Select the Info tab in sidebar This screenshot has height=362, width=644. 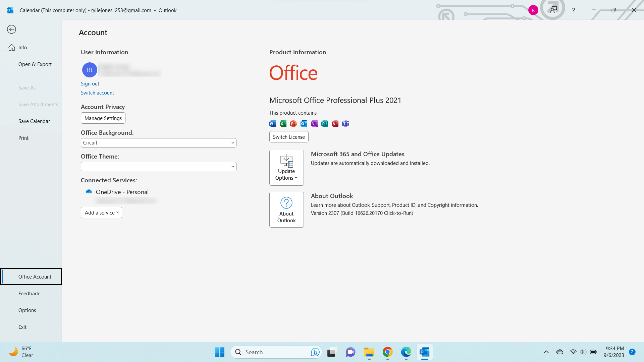click(x=23, y=48)
